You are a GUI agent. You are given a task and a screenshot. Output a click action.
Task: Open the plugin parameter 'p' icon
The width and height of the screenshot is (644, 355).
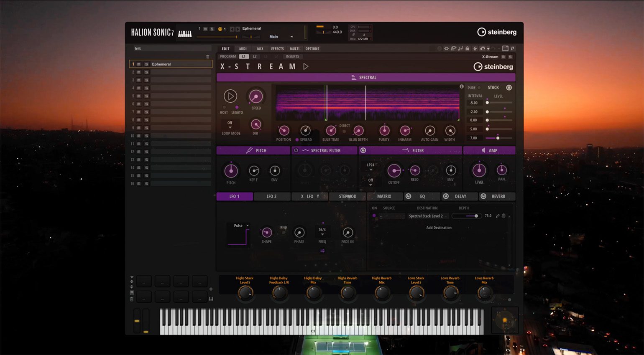click(513, 48)
